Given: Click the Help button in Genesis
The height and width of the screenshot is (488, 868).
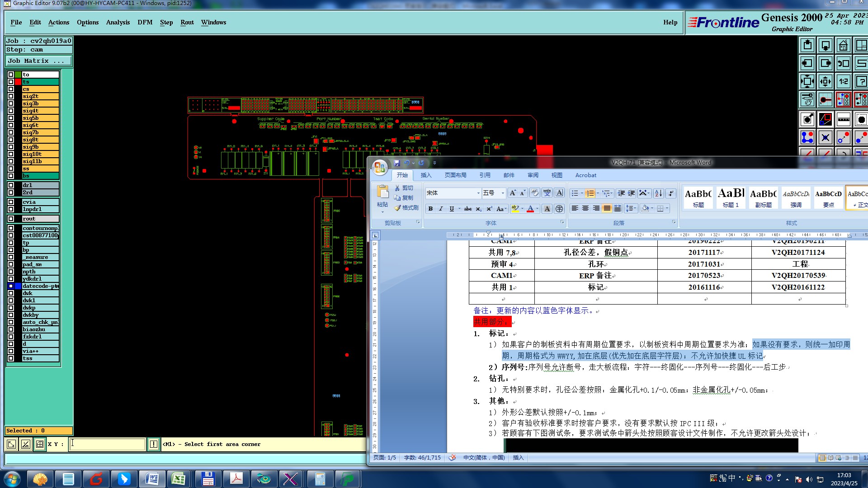Looking at the screenshot, I should (670, 22).
